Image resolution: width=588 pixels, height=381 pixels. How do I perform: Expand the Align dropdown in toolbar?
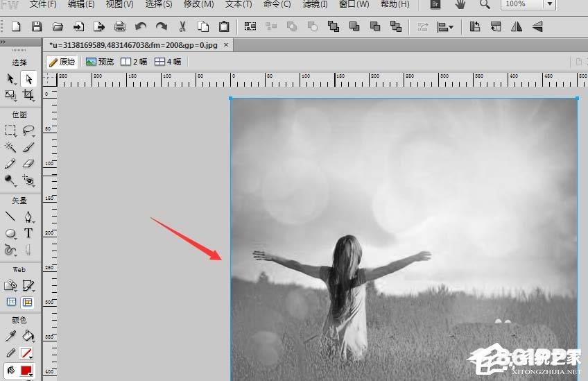(x=445, y=27)
